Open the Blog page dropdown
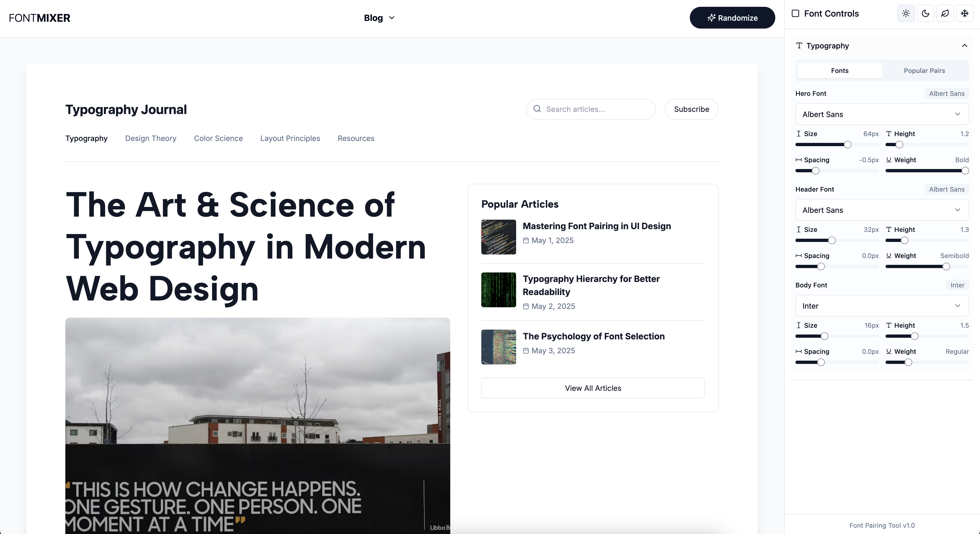 coord(379,18)
